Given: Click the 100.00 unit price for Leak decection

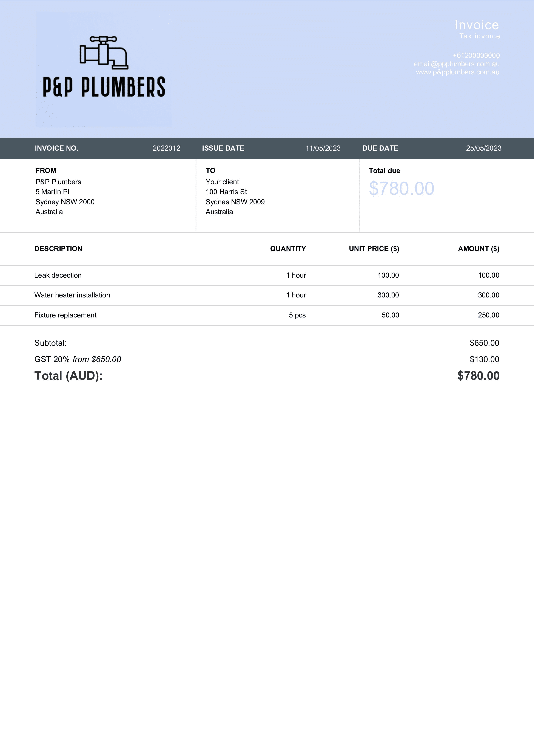Looking at the screenshot, I should pyautogui.click(x=388, y=275).
